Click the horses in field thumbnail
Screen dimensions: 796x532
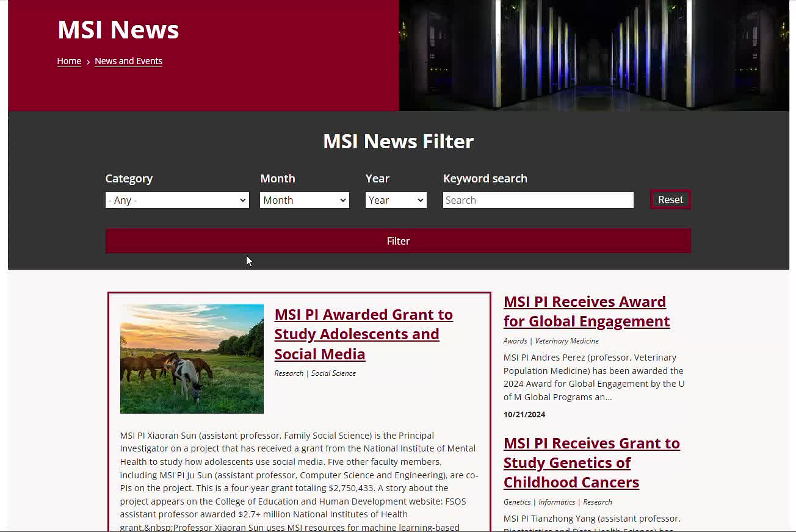(192, 359)
